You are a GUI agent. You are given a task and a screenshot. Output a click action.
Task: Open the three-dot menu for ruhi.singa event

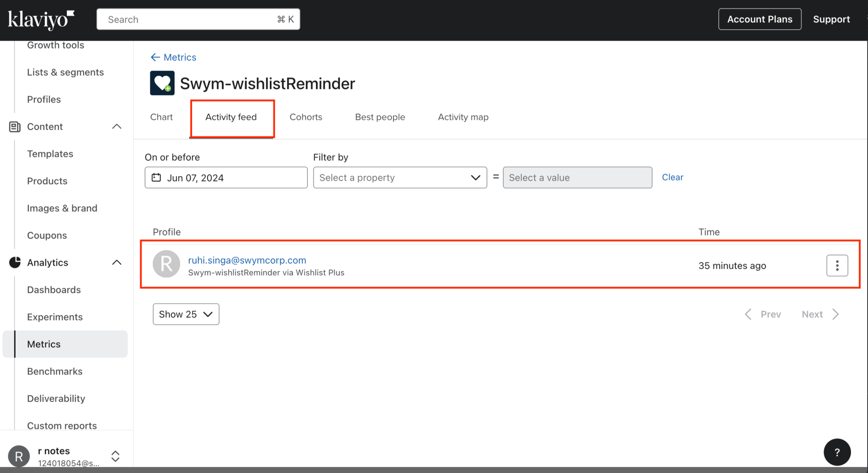coord(837,266)
